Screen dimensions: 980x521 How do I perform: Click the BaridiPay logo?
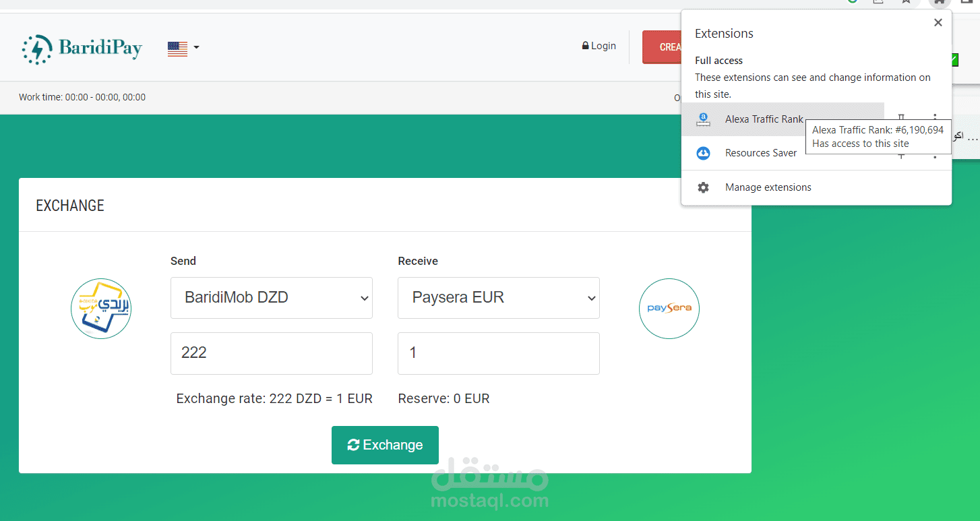click(x=82, y=49)
